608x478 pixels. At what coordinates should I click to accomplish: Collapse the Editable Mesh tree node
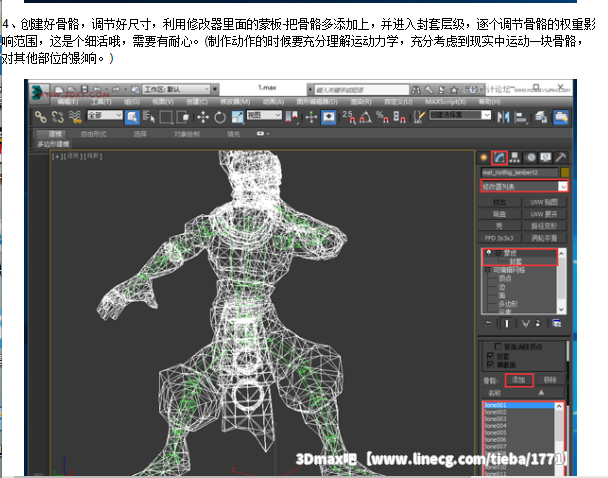coord(488,270)
